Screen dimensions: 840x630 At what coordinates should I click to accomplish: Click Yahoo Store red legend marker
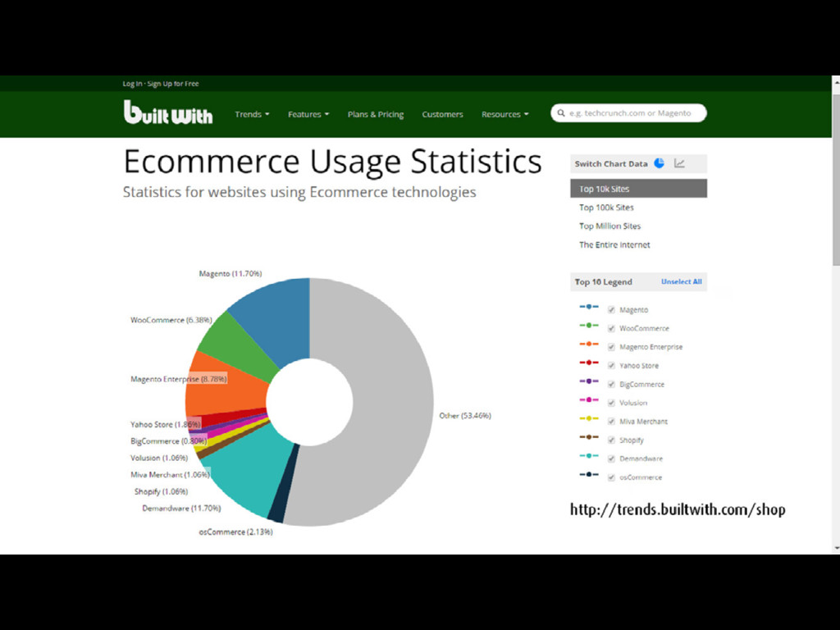[x=589, y=363]
